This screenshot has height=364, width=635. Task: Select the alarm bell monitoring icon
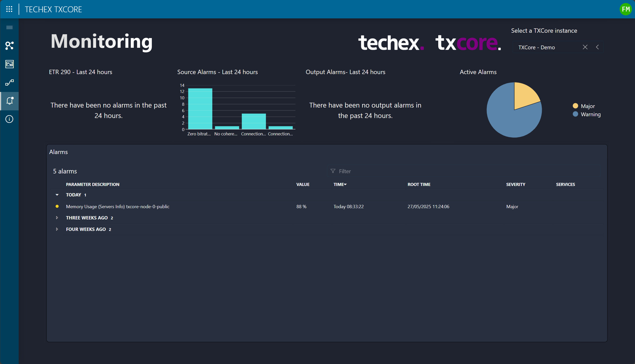tap(9, 101)
